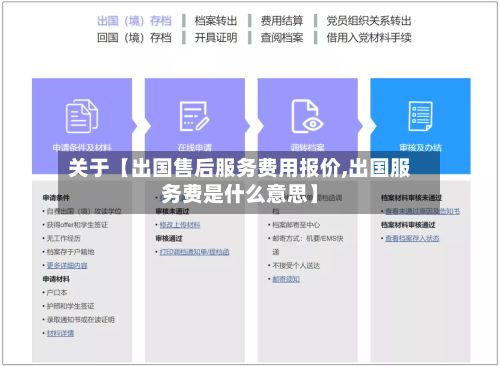
Task: Open the 档案转出 tab
Action: pos(216,21)
